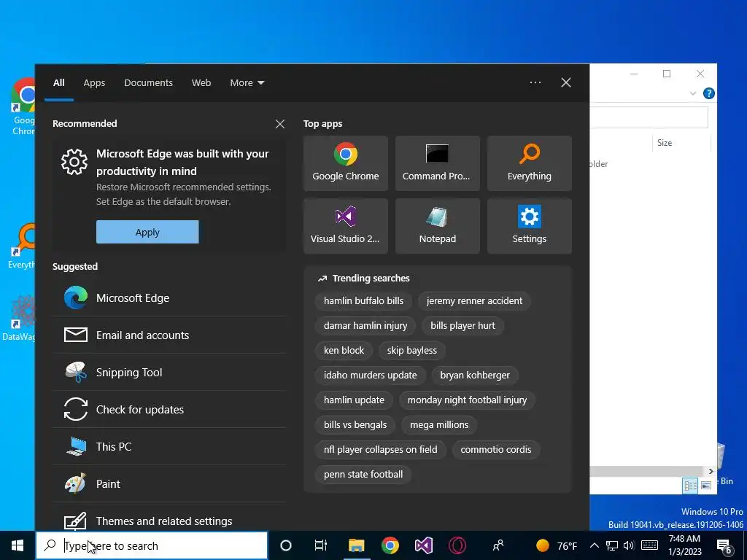Viewport: 747px width, 560px height.
Task: Open the volume speaker tray icon
Action: [x=629, y=545]
